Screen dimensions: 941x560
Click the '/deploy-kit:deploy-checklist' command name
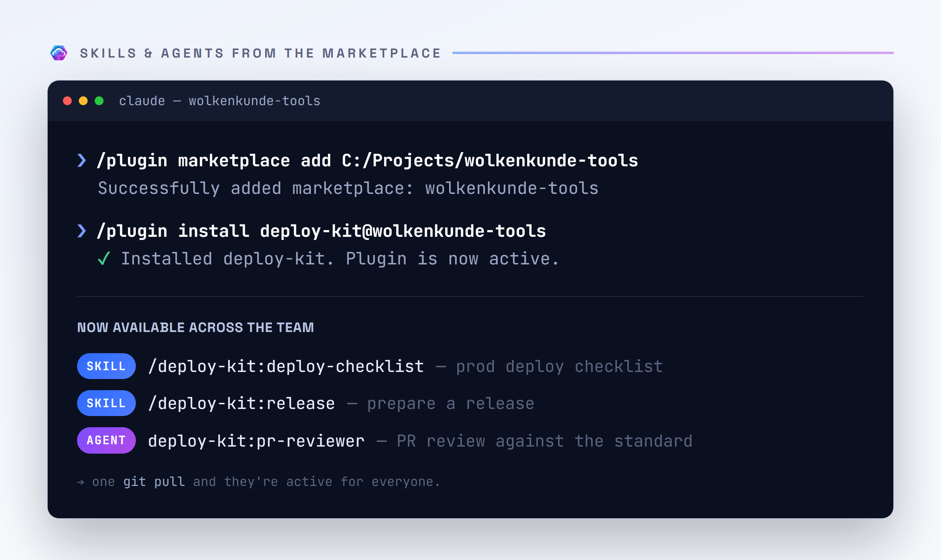(286, 367)
